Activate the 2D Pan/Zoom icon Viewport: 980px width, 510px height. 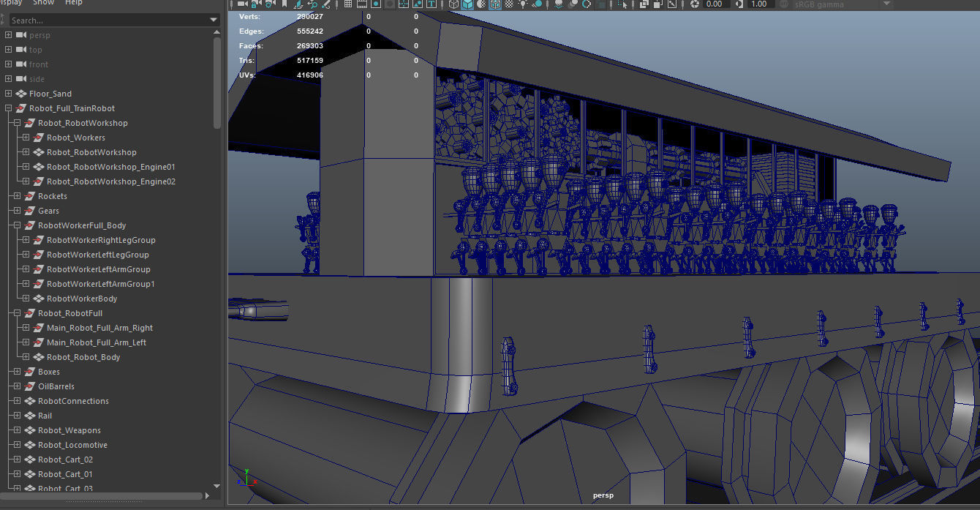pos(312,4)
